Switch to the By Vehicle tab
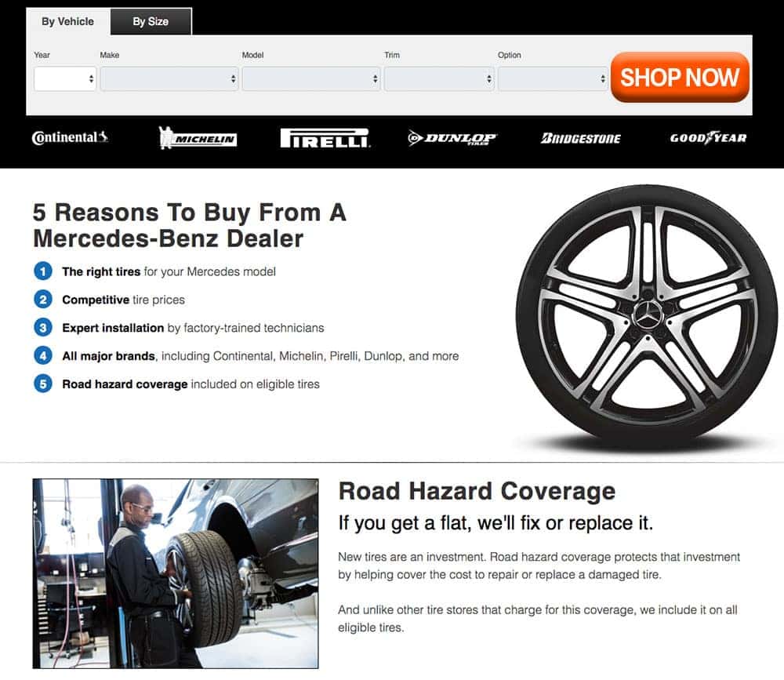The image size is (784, 680). coord(68,21)
